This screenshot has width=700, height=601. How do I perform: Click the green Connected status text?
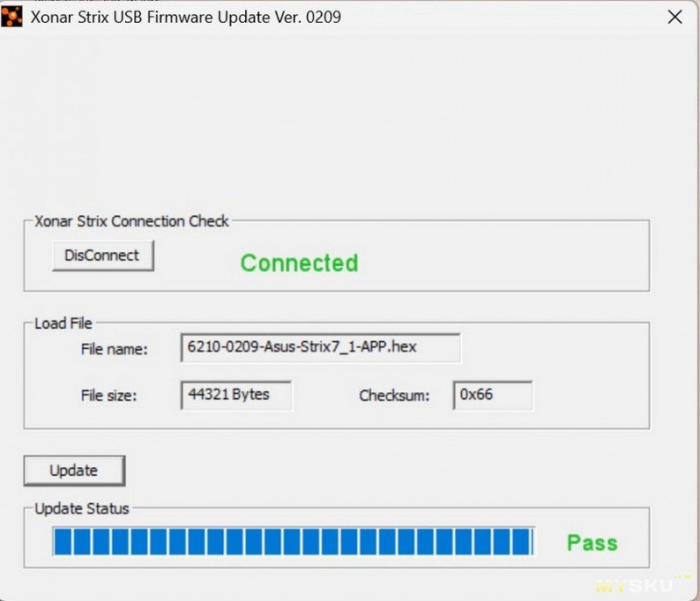pos(299,263)
